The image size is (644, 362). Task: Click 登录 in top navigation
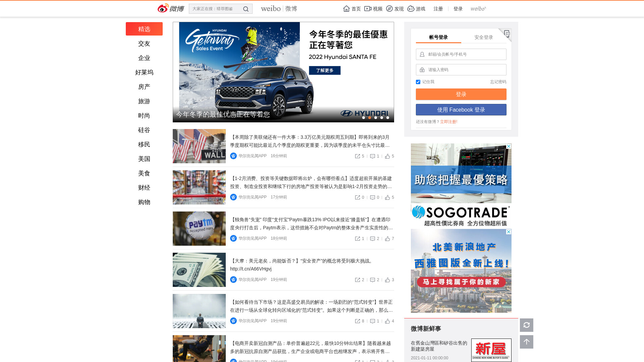(x=458, y=9)
